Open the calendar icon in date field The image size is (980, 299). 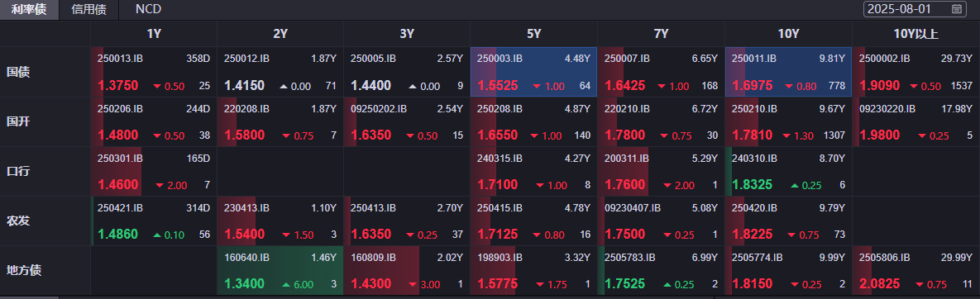click(956, 9)
